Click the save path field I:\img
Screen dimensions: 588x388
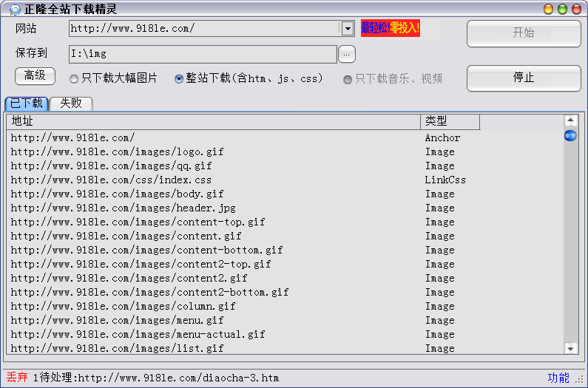coord(203,54)
